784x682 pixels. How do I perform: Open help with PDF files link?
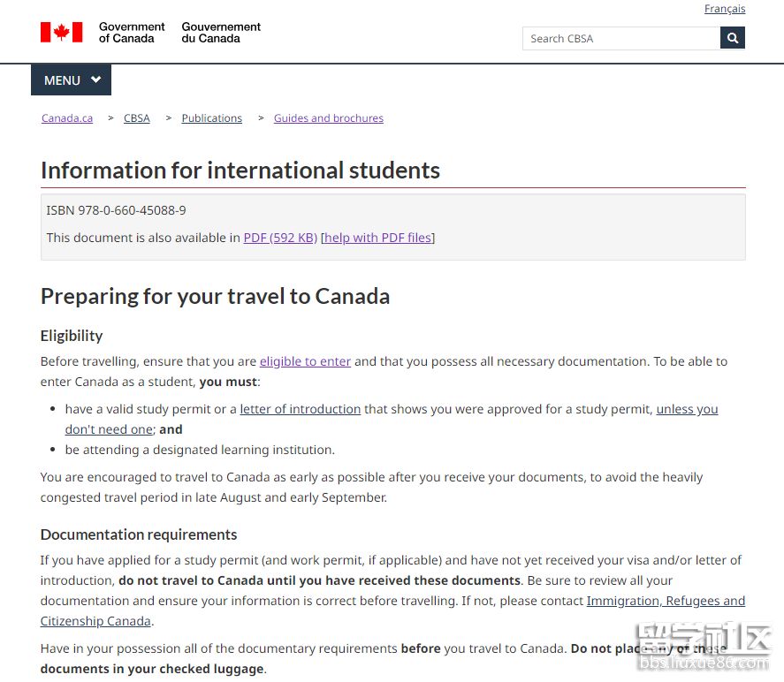tap(378, 238)
